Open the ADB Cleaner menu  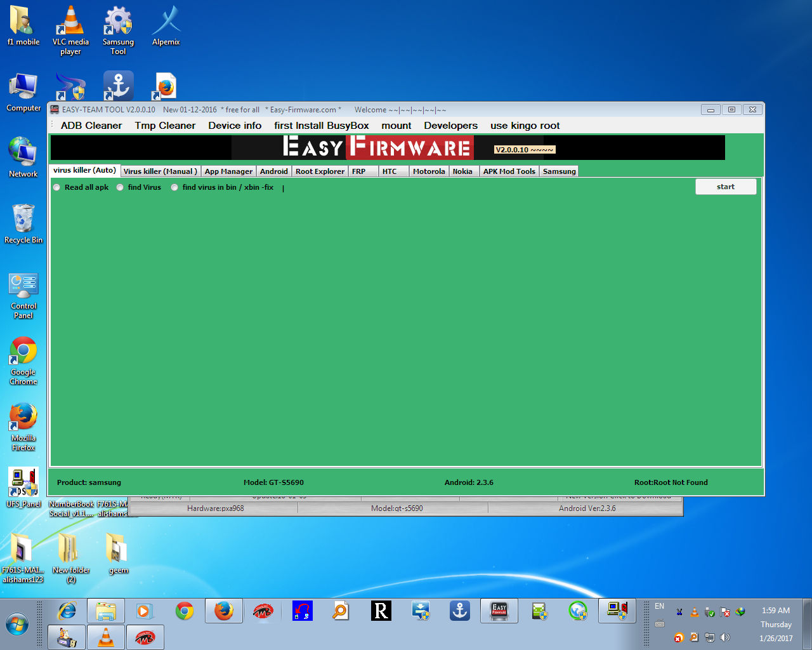point(91,126)
